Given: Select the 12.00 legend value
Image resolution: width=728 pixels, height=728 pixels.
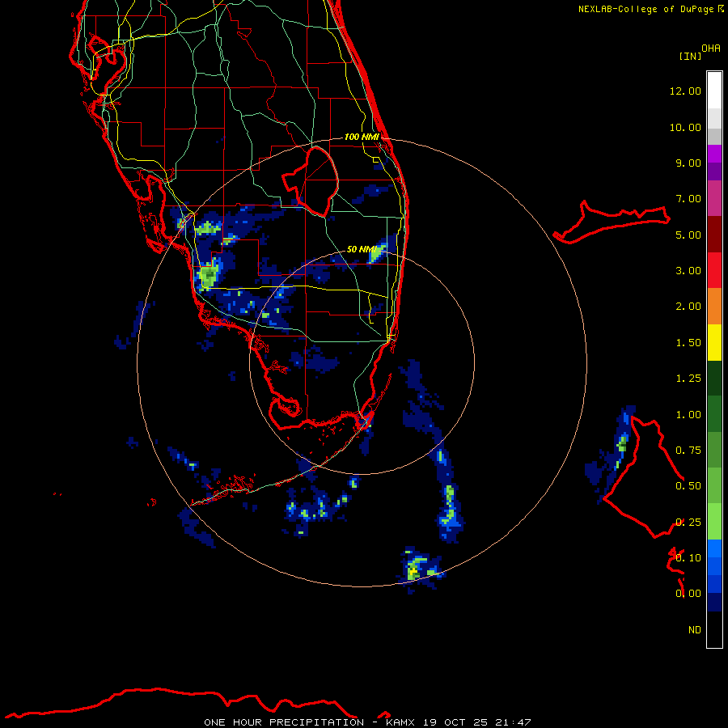Looking at the screenshot, I should (685, 91).
